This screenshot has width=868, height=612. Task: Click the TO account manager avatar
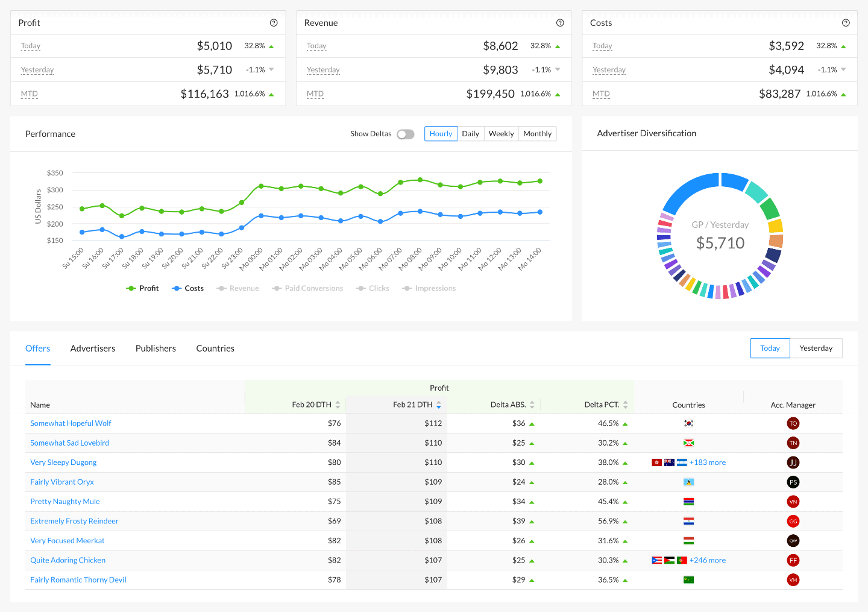(793, 423)
